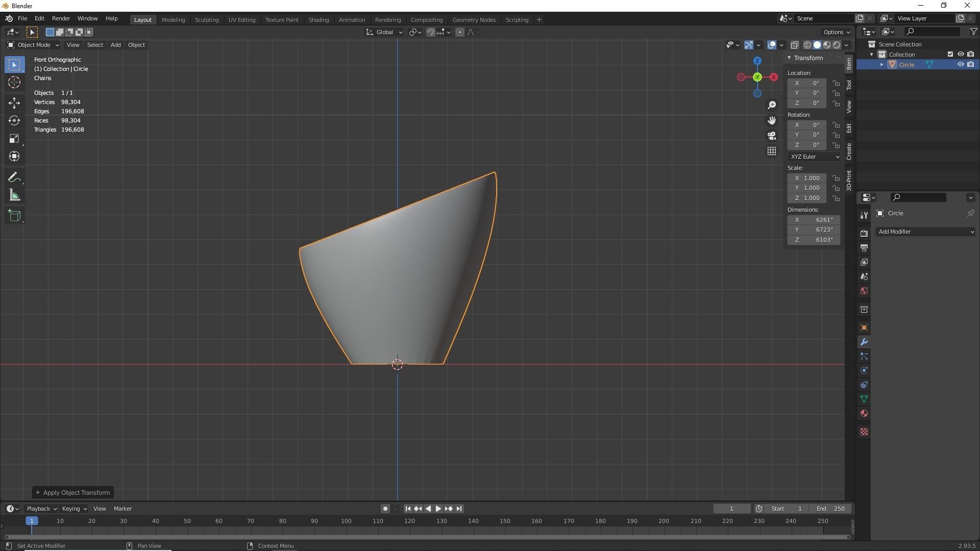980x551 pixels.
Task: Select the Rotate tool
Action: 14,120
